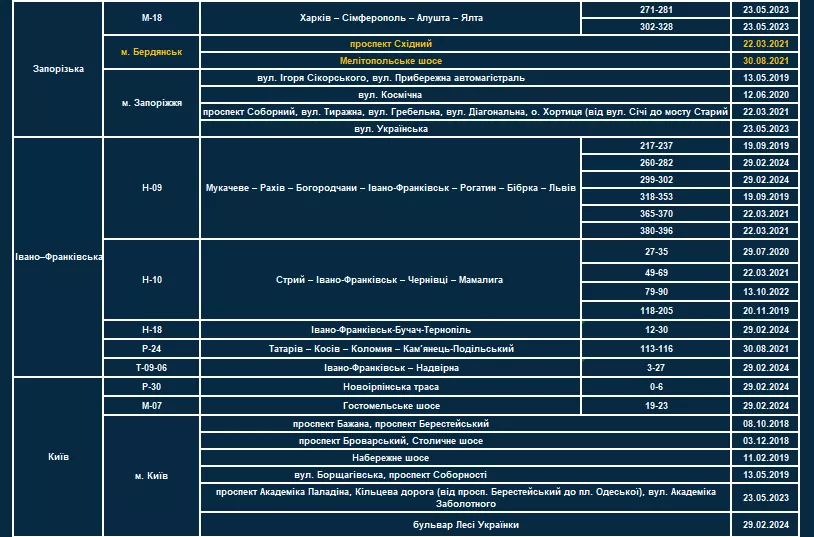Select the Новоірпінська траса row
Screen dimensions: 814x537
click(x=391, y=387)
